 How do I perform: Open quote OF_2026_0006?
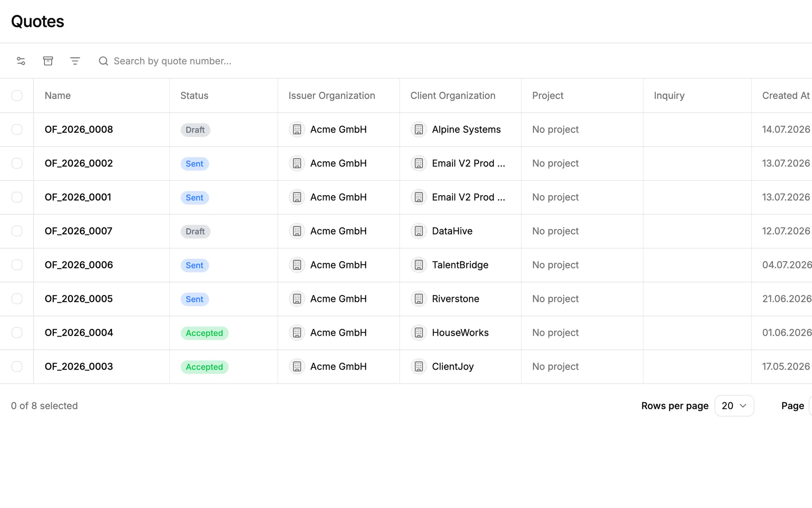[79, 265]
